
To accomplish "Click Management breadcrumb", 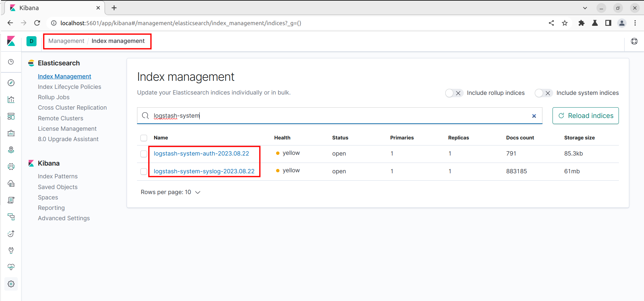I will pyautogui.click(x=66, y=41).
